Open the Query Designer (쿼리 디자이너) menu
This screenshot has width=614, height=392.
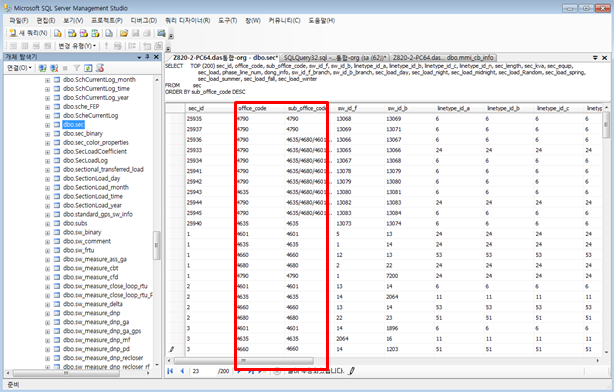click(x=187, y=20)
